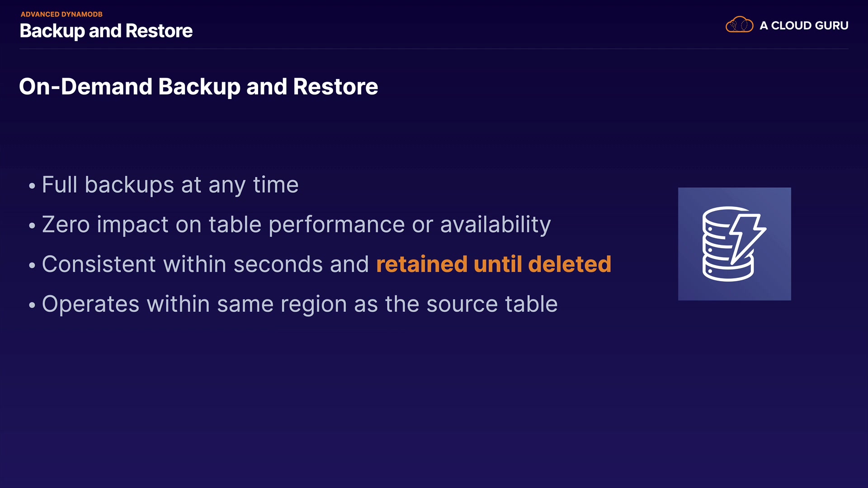
Task: Click the 'Consistent within seconds and' text
Action: click(205, 264)
